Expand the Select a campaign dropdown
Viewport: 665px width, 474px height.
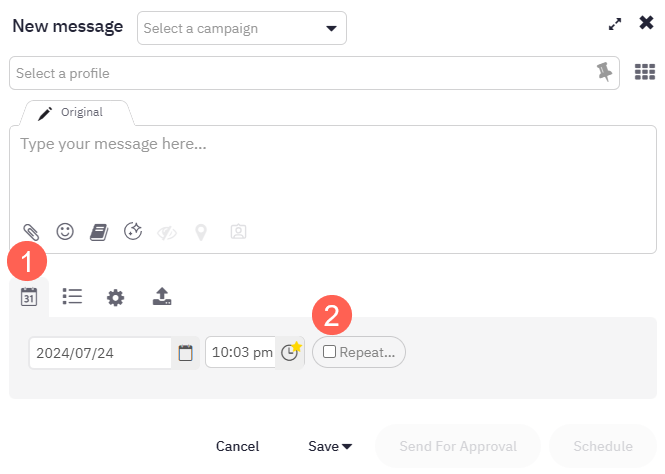(242, 28)
